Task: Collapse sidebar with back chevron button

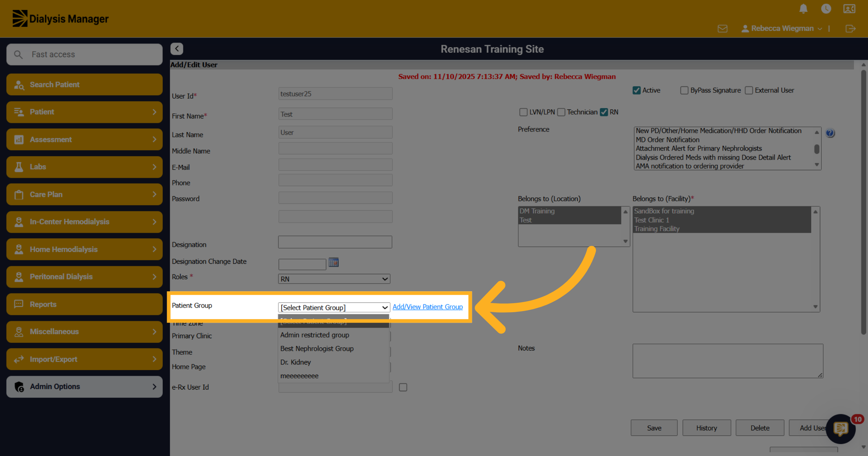Action: pos(177,49)
